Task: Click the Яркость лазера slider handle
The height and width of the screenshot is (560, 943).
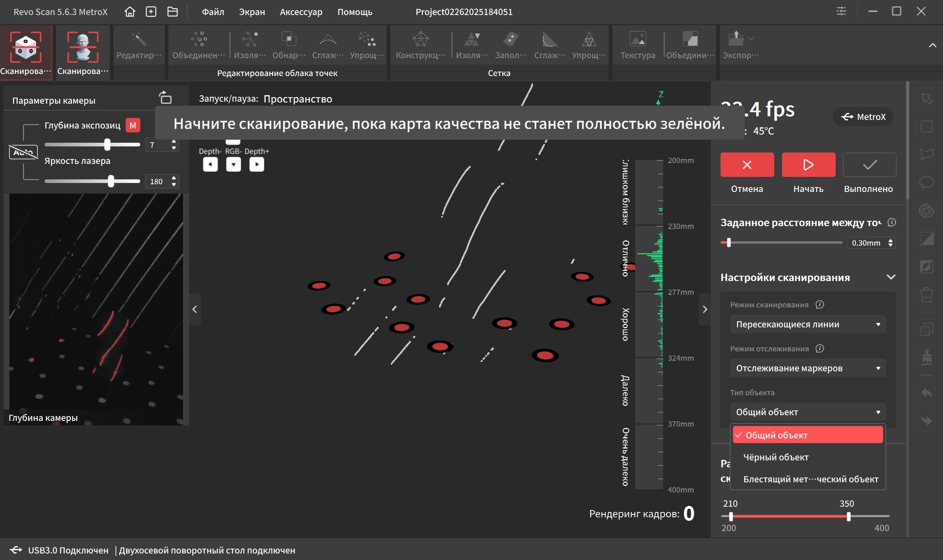Action: (111, 181)
